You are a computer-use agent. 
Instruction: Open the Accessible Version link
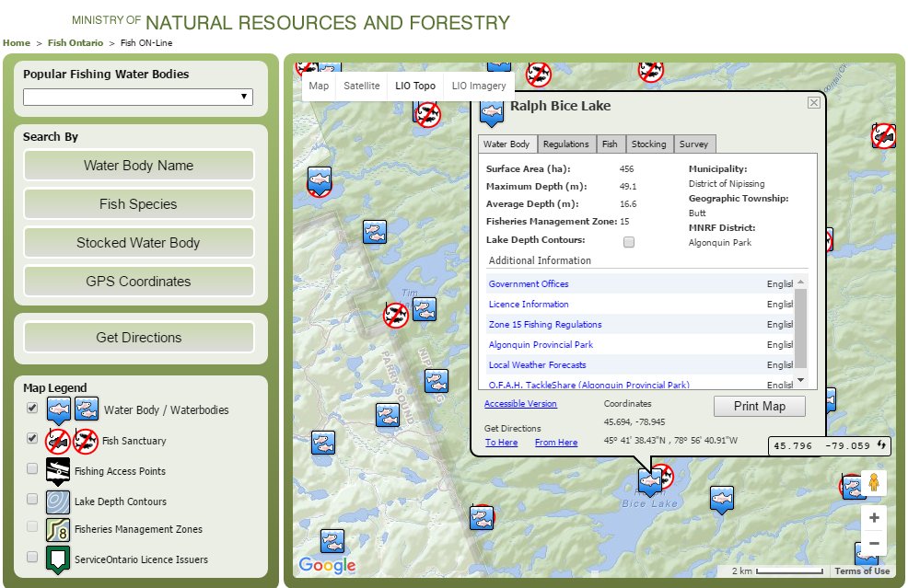click(520, 403)
